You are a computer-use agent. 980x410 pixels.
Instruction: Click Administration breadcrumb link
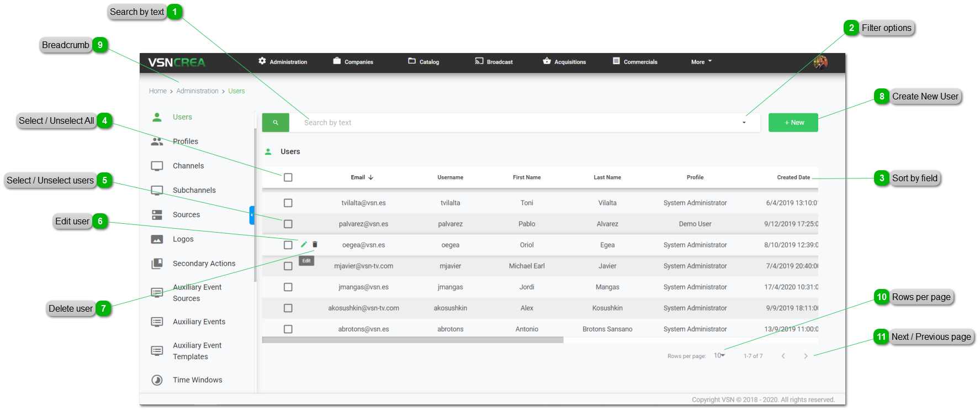[x=197, y=91]
